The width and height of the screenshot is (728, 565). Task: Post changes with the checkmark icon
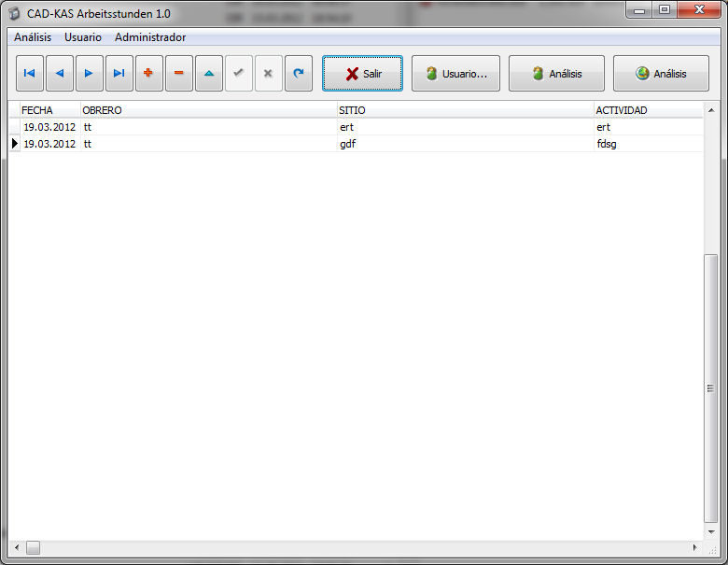(x=239, y=73)
